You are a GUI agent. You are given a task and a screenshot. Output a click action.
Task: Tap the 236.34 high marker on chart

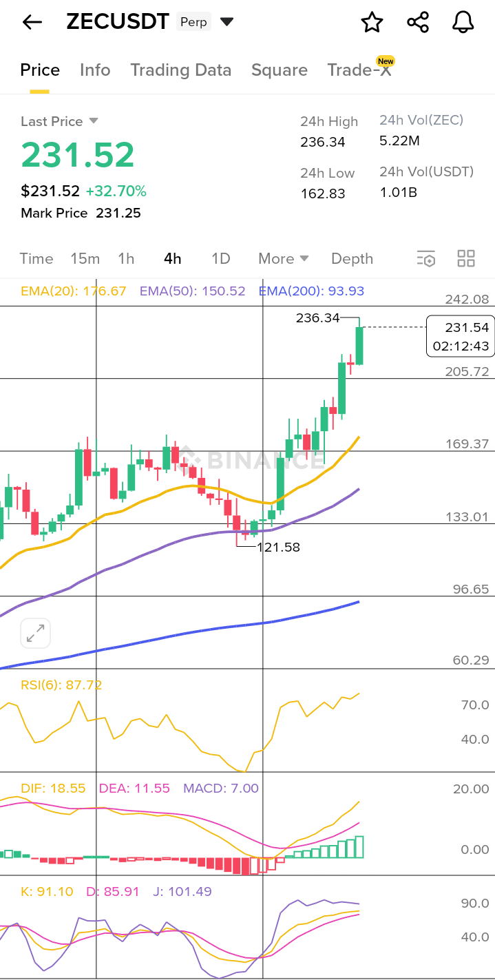pyautogui.click(x=318, y=317)
